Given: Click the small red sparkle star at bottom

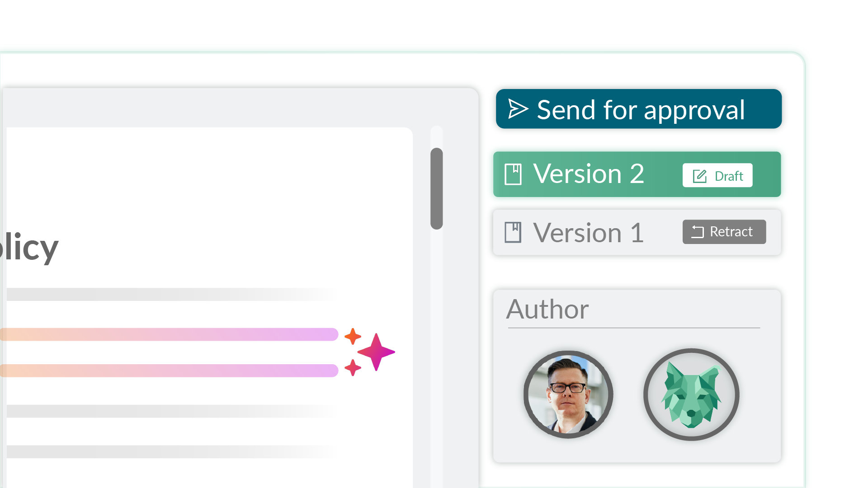Looking at the screenshot, I should [x=353, y=368].
